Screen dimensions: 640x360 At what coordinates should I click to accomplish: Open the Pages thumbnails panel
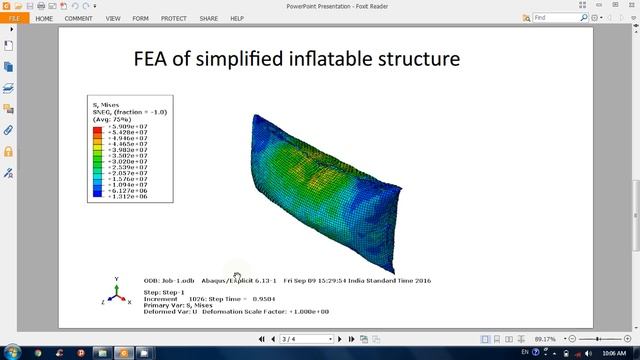tap(8, 67)
